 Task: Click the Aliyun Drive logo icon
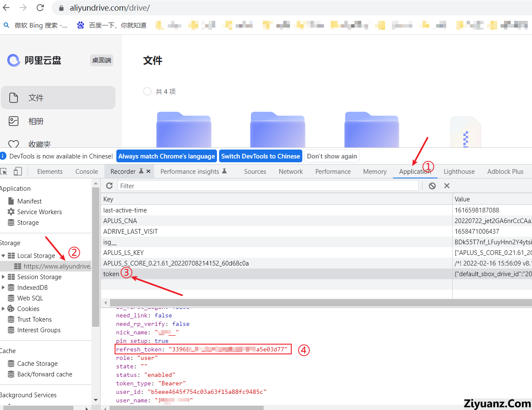pos(14,60)
